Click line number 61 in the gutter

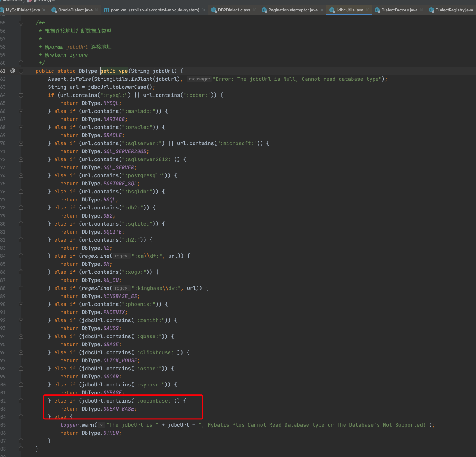point(3,71)
